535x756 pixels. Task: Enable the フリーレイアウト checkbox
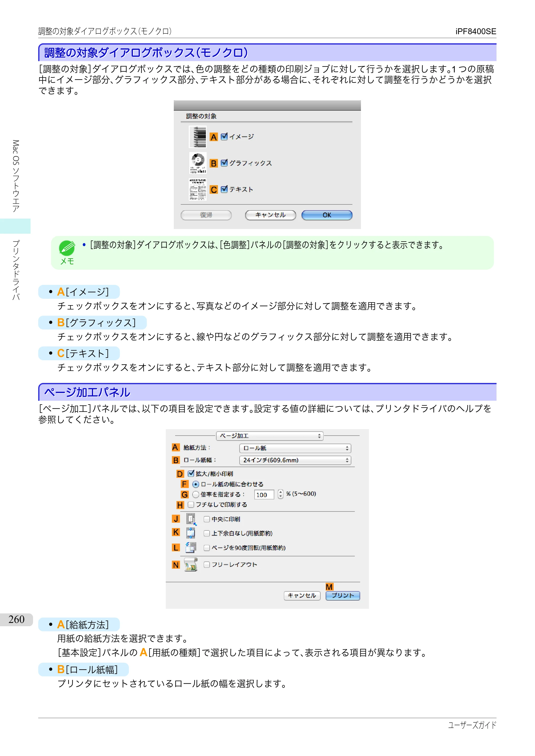[x=207, y=565]
